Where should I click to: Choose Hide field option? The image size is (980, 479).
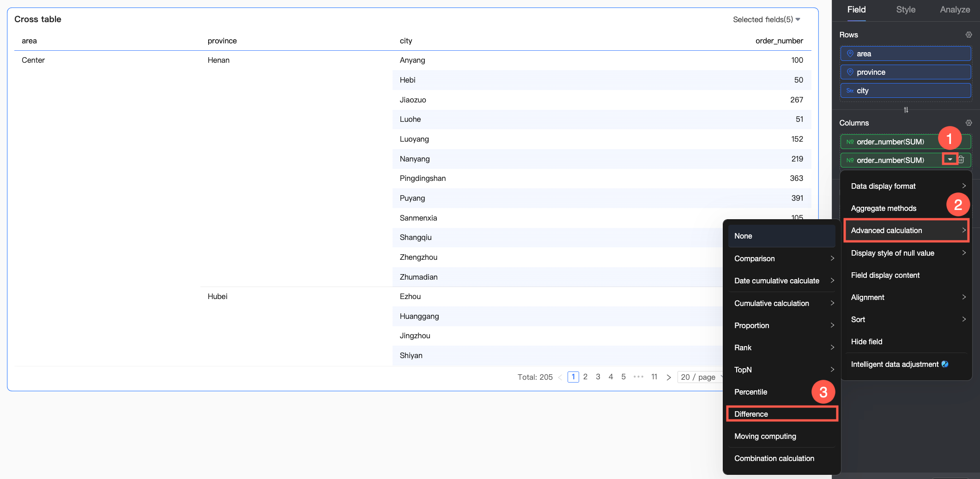pyautogui.click(x=907, y=341)
